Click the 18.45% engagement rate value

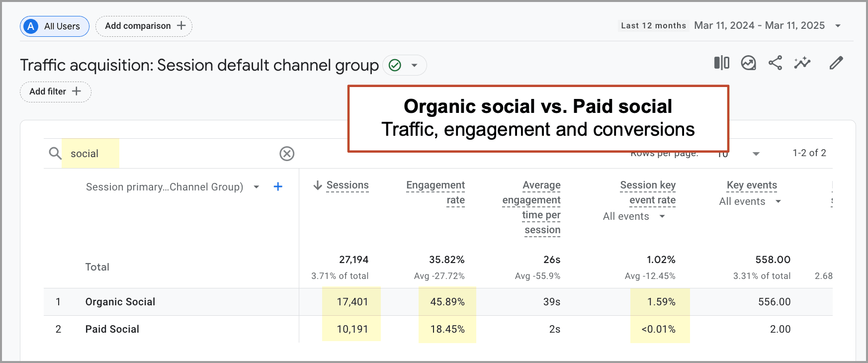(x=447, y=329)
